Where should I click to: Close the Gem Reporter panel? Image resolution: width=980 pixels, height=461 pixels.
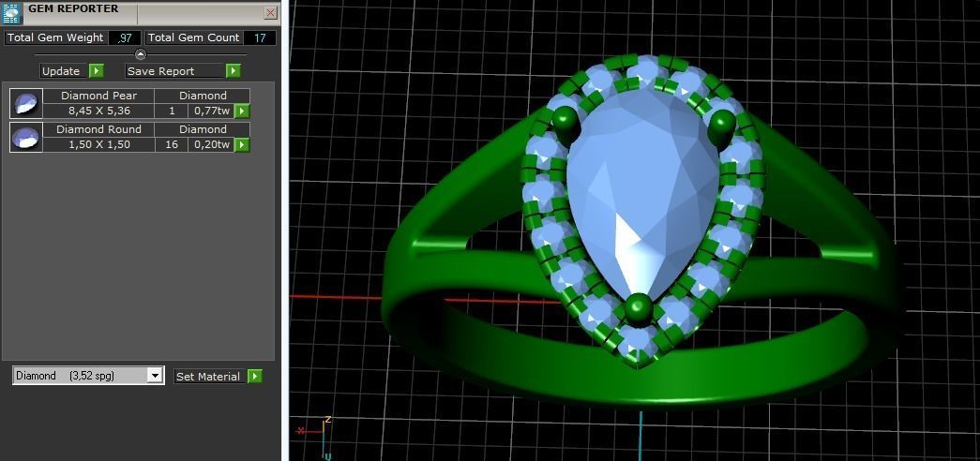coord(271,12)
